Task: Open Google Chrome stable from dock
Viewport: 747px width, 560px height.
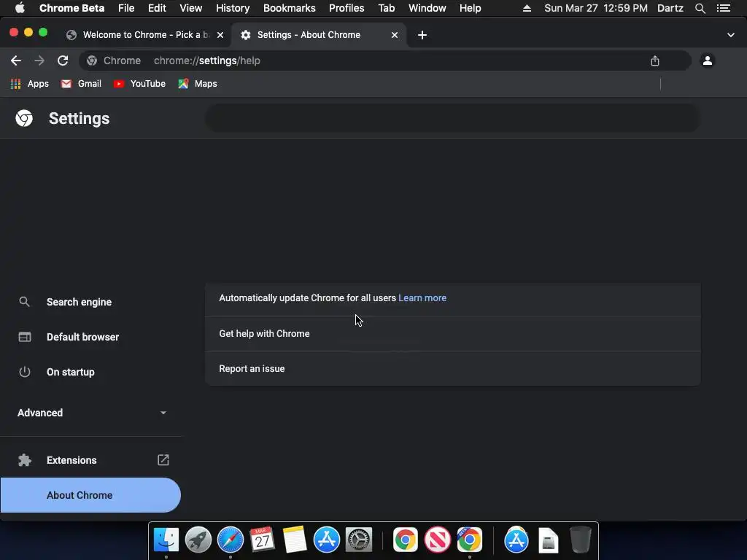Action: click(406, 540)
